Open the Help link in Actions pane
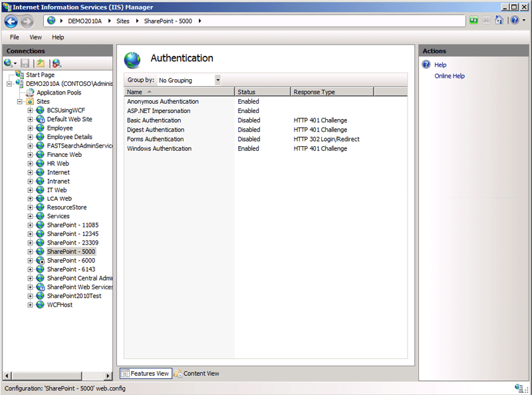 point(440,65)
